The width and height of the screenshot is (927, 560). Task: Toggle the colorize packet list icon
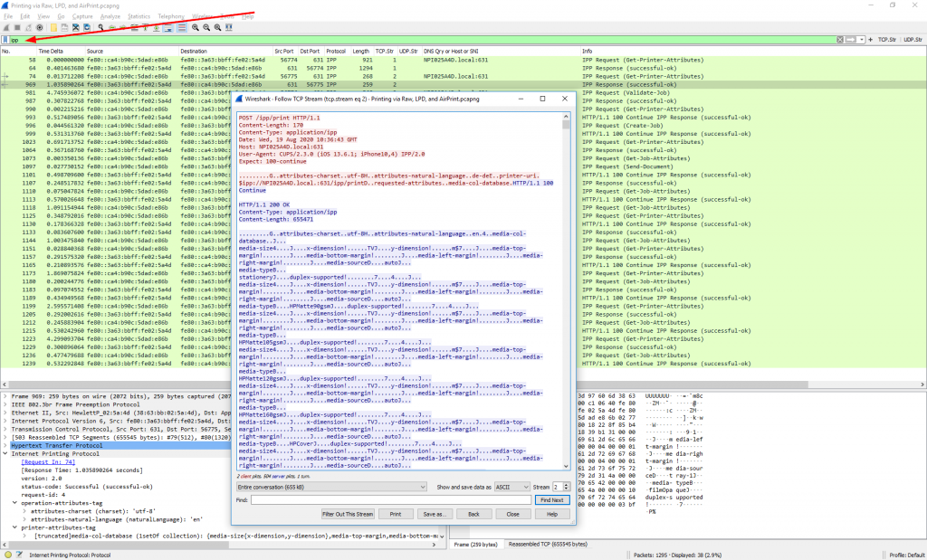click(x=182, y=27)
